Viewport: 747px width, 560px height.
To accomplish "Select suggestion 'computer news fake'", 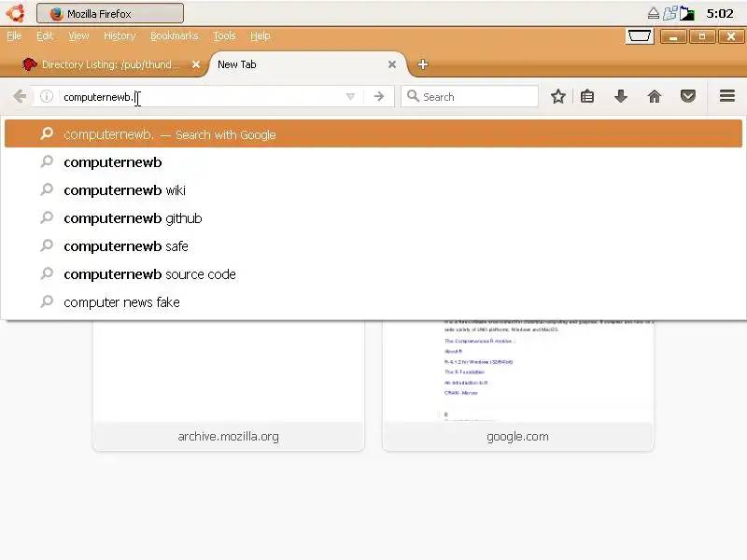I will click(373, 301).
